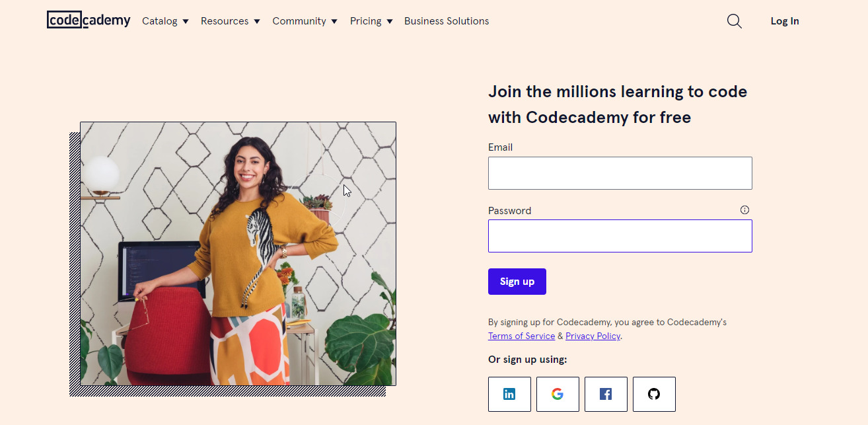This screenshot has width=868, height=425.
Task: Click inside the Email input field
Action: pos(620,173)
